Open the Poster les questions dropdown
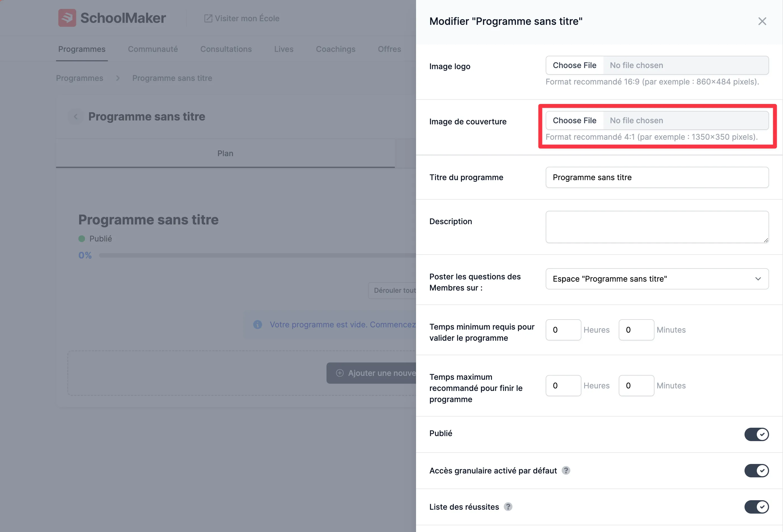 point(657,279)
